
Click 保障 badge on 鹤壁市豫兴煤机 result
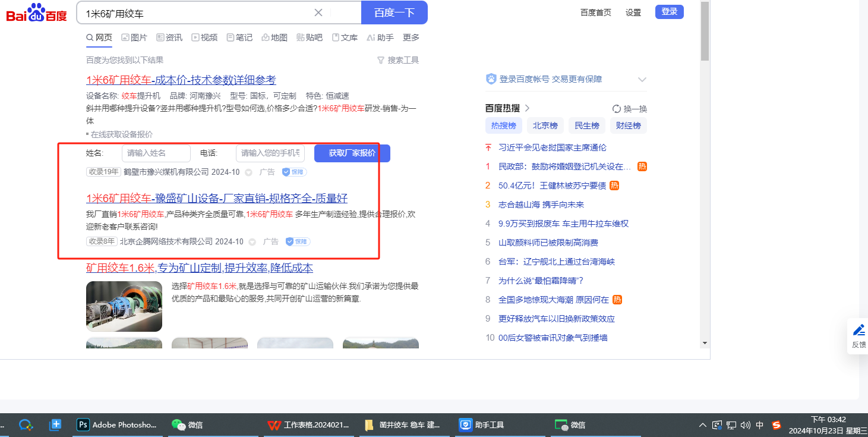[294, 172]
